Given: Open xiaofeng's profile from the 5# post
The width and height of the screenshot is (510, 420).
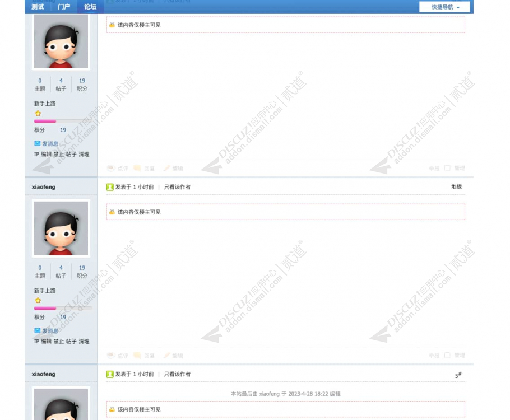Looking at the screenshot, I should point(44,374).
